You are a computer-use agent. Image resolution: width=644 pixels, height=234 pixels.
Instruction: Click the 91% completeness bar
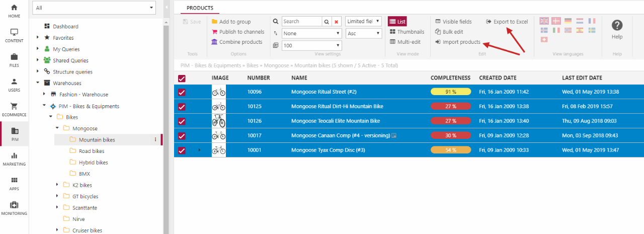click(450, 92)
